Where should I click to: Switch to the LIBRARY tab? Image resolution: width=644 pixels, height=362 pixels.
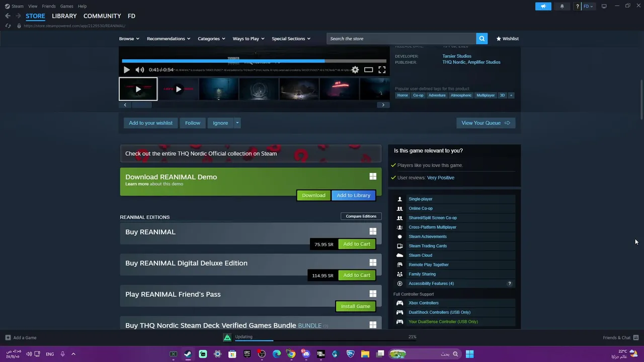tap(64, 16)
